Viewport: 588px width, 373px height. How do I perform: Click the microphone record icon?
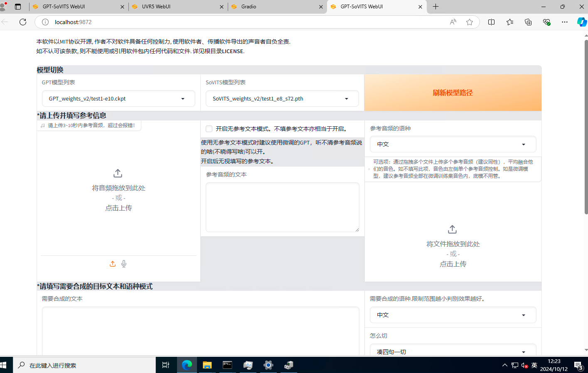(x=124, y=264)
